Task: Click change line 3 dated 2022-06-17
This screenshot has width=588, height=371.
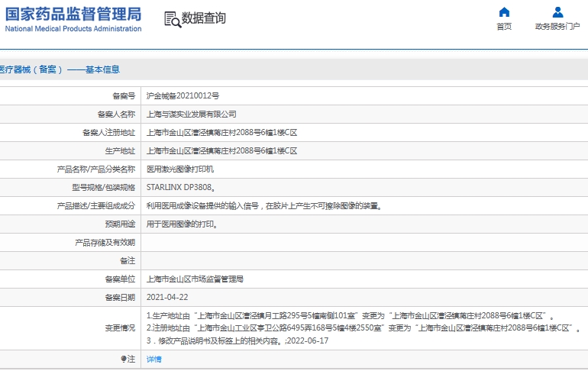Action: tap(237, 340)
